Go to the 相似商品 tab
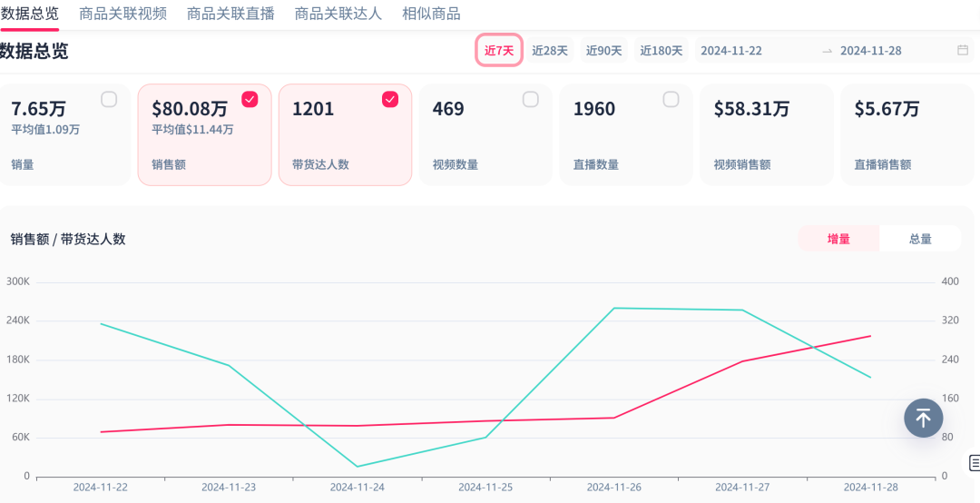Viewport: 980px width, 503px height. [x=431, y=14]
